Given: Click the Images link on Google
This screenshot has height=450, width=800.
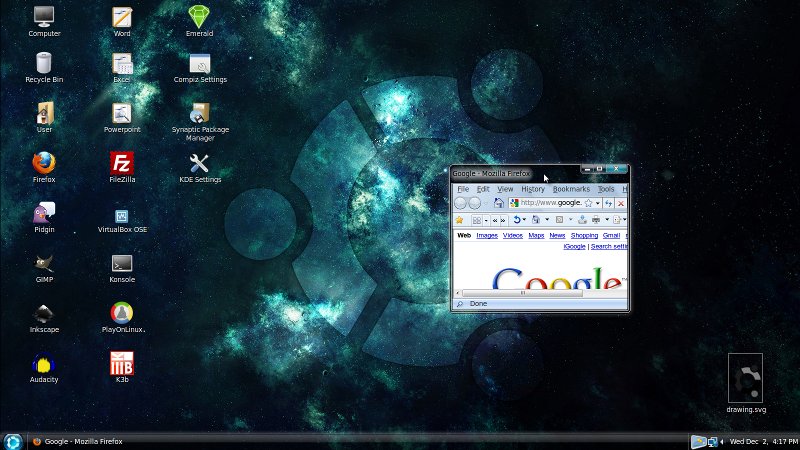Looking at the screenshot, I should click(487, 235).
